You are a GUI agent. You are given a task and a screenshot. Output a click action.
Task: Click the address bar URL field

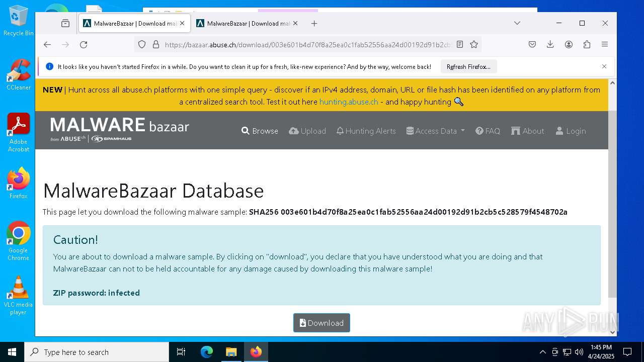click(x=307, y=44)
